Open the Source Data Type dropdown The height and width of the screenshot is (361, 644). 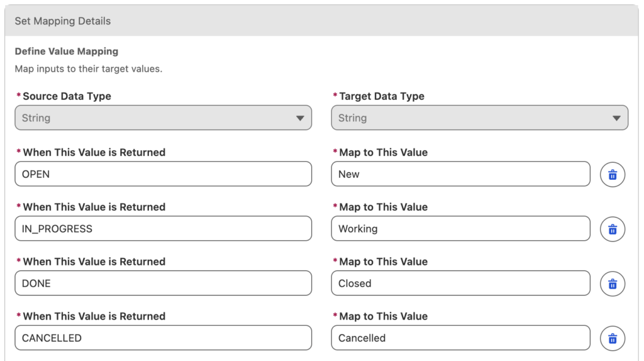click(163, 118)
